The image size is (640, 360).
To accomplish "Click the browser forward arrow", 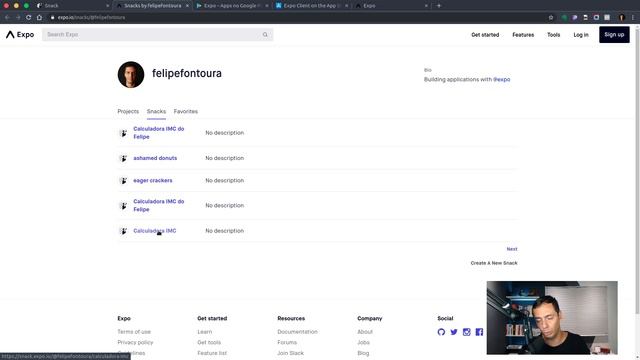I will point(18,18).
